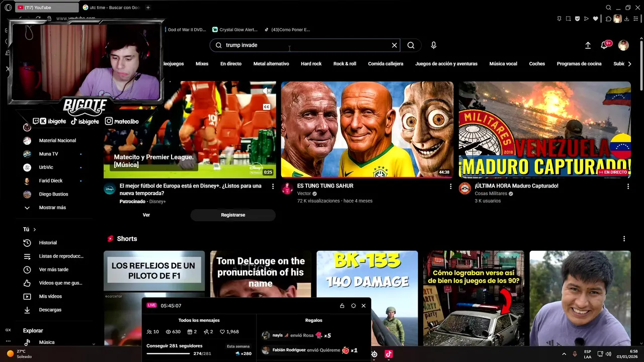Open a new browser tab with plus
644x362 pixels.
click(148, 8)
